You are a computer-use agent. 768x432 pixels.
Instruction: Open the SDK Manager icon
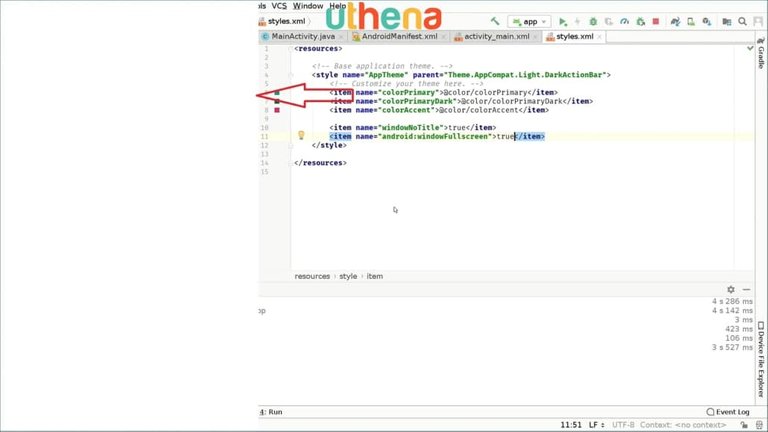point(707,22)
